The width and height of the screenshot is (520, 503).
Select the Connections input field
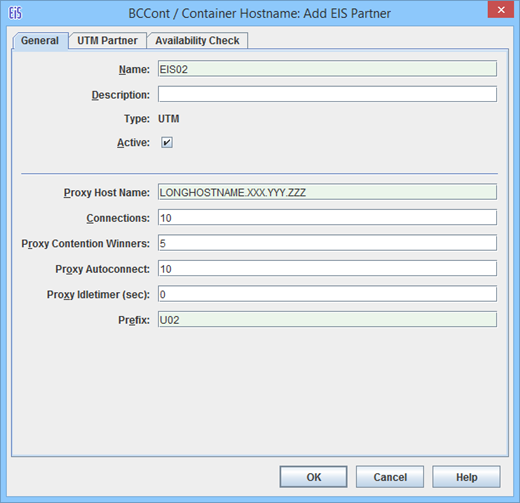(x=327, y=218)
